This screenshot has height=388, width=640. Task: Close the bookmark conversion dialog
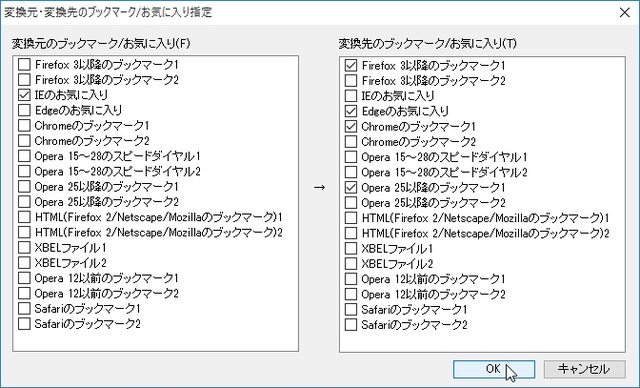[x=624, y=13]
